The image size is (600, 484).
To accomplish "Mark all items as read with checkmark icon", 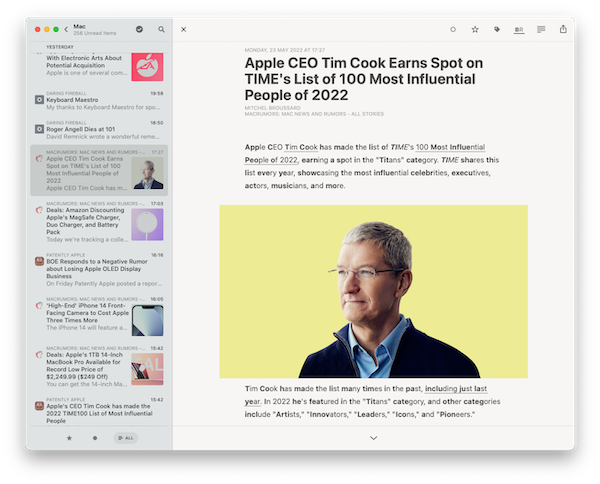I will click(139, 29).
